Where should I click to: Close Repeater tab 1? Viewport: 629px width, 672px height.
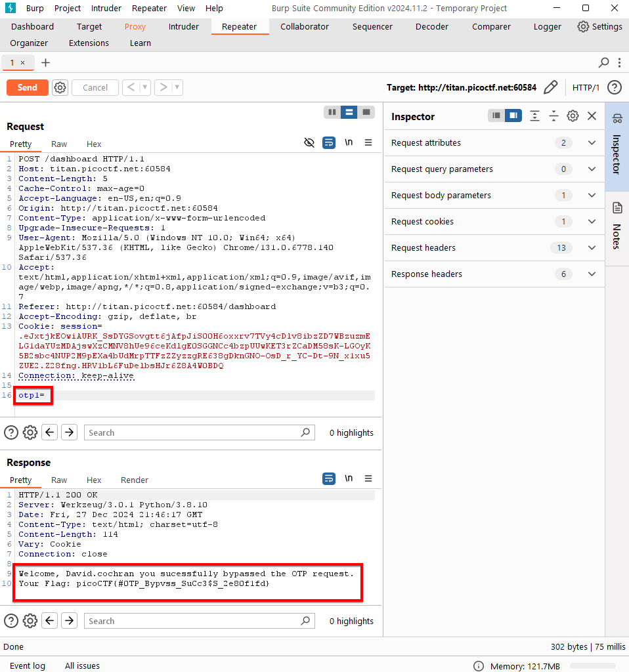coord(23,63)
